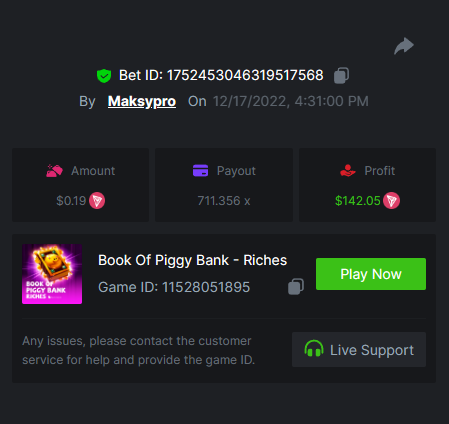This screenshot has width=449, height=424.
Task: Open Live Support chat
Action: 359,350
